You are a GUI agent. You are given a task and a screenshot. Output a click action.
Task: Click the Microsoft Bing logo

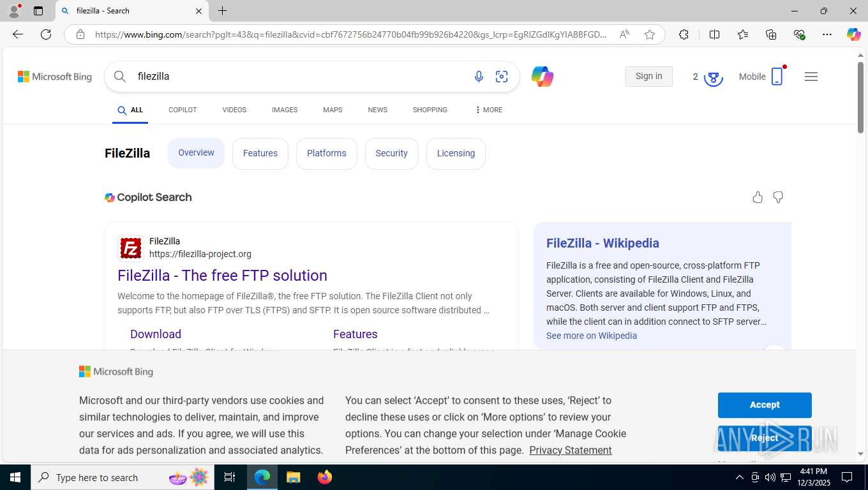(55, 77)
